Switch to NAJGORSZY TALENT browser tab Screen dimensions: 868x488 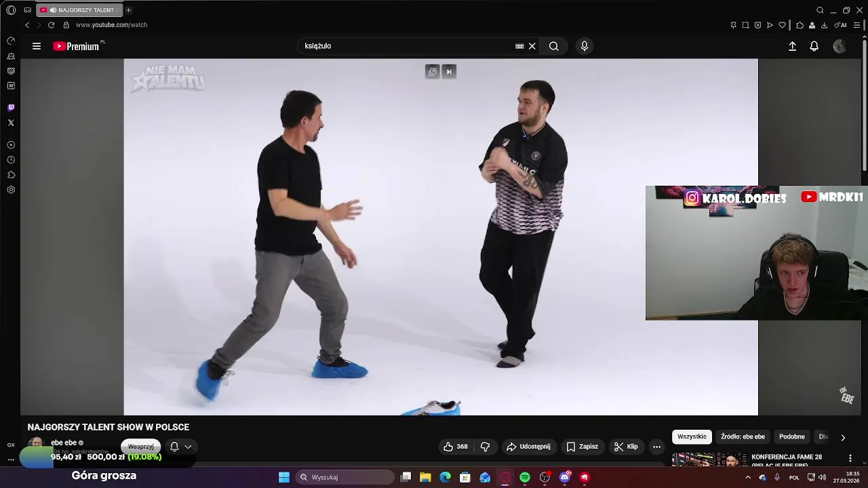(78, 10)
